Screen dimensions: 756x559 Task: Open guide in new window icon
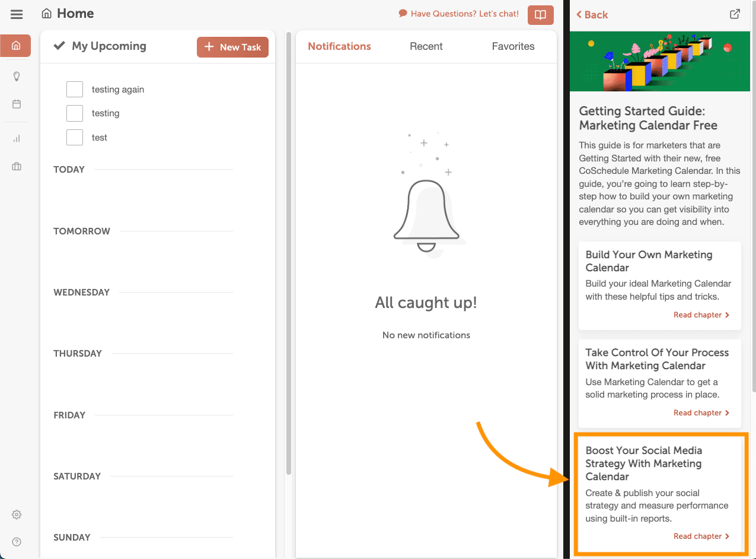tap(735, 14)
